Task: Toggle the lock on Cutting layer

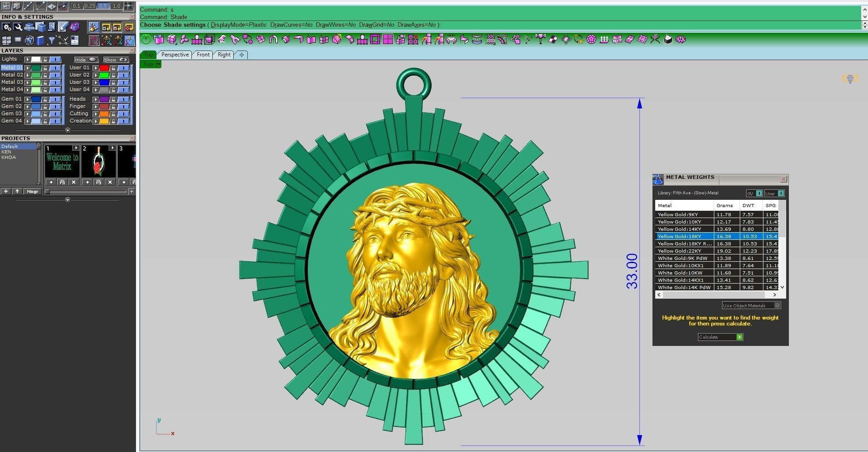Action: 113,114
